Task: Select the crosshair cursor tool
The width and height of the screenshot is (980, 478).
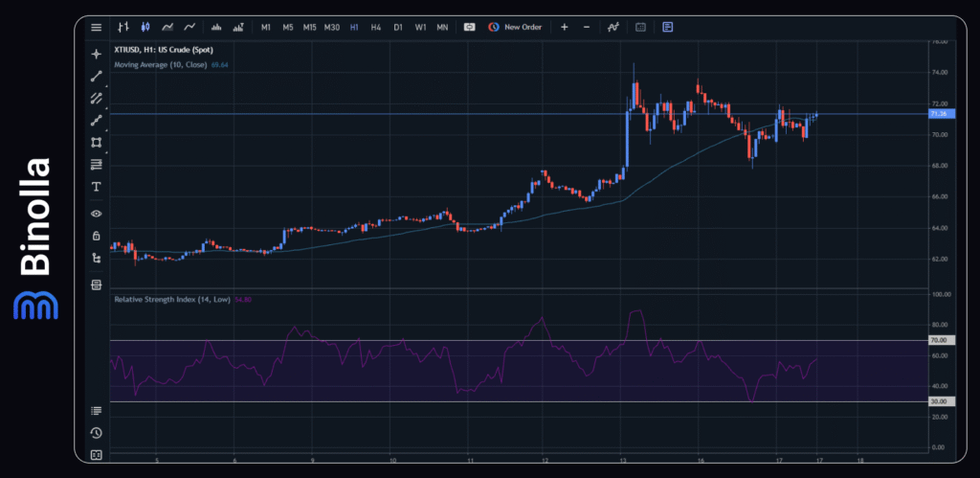Action: pos(96,54)
